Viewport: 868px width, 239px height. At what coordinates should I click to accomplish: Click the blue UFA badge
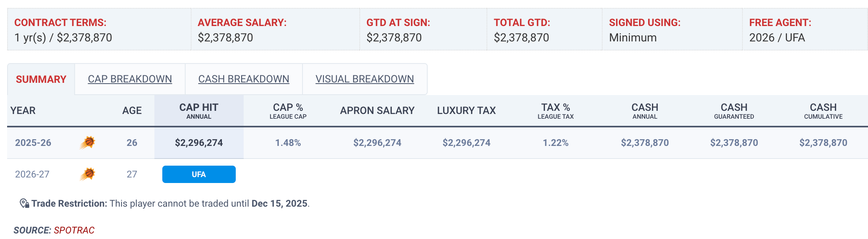(x=199, y=174)
